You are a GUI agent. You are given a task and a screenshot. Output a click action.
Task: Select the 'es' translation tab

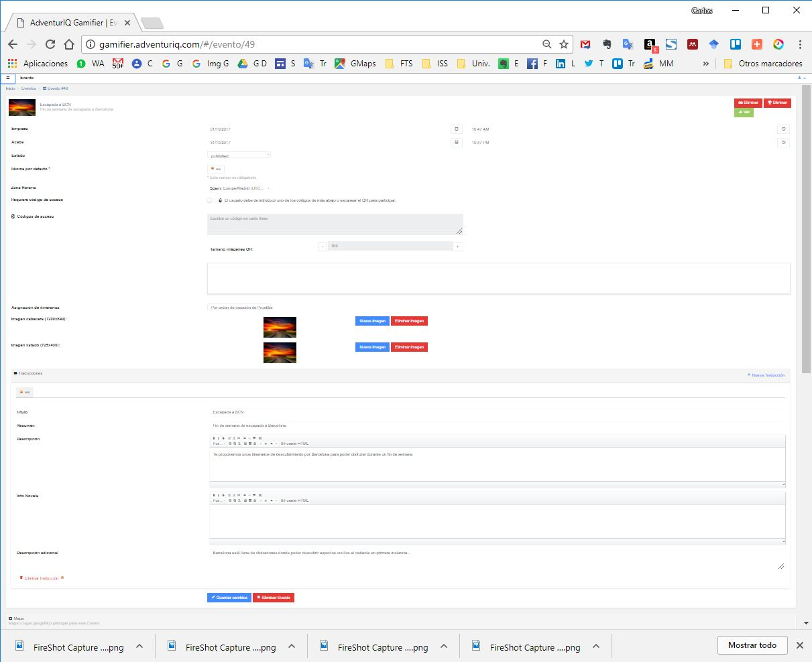click(x=25, y=392)
